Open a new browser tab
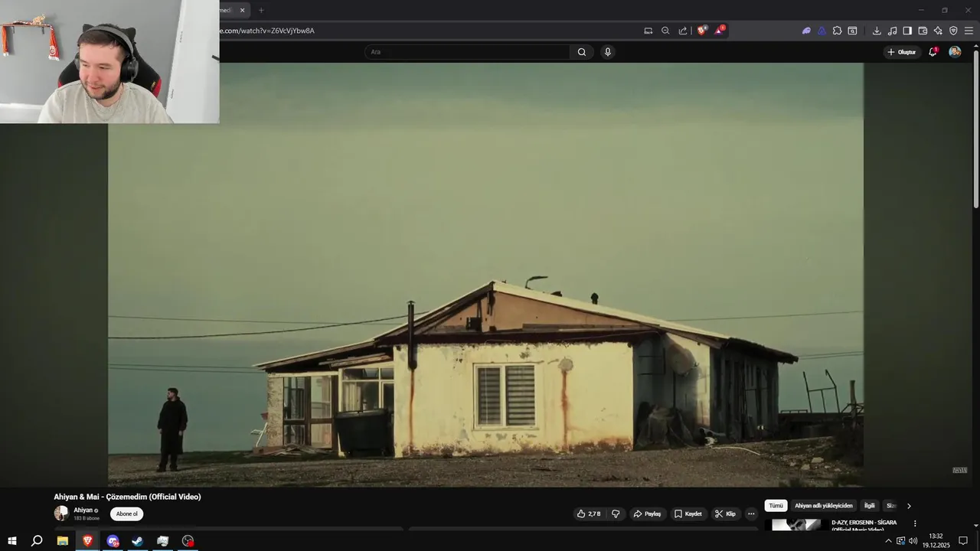Viewport: 980px width, 551px height. (x=261, y=10)
